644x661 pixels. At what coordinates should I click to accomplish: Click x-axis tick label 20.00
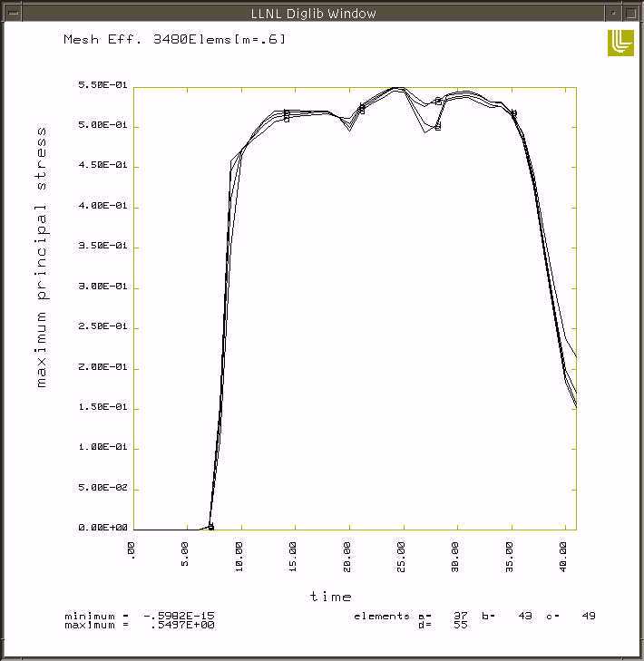346,557
